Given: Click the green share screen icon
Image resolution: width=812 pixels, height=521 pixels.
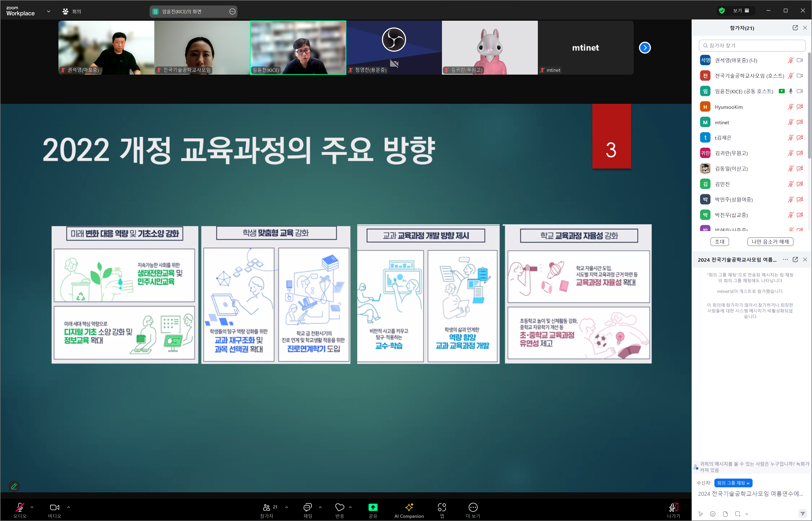Looking at the screenshot, I should pyautogui.click(x=373, y=507).
